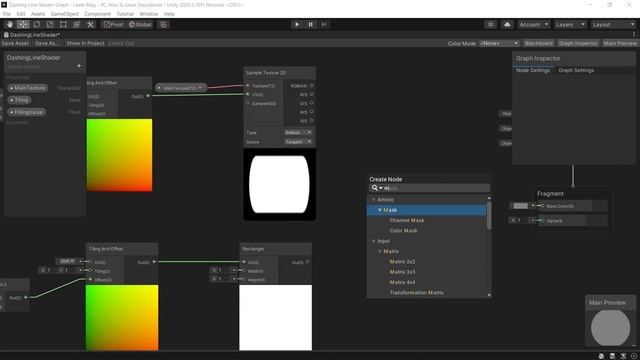The width and height of the screenshot is (640, 360).
Task: Click the Create Node search input field
Action: (x=429, y=188)
